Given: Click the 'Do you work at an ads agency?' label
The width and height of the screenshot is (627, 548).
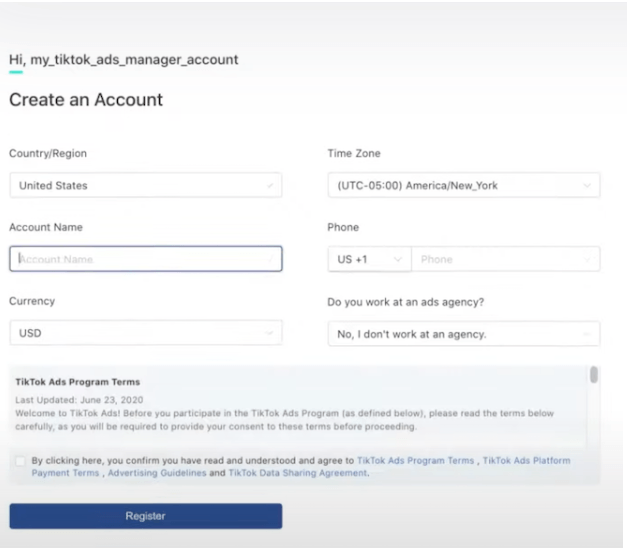Looking at the screenshot, I should (x=405, y=302).
